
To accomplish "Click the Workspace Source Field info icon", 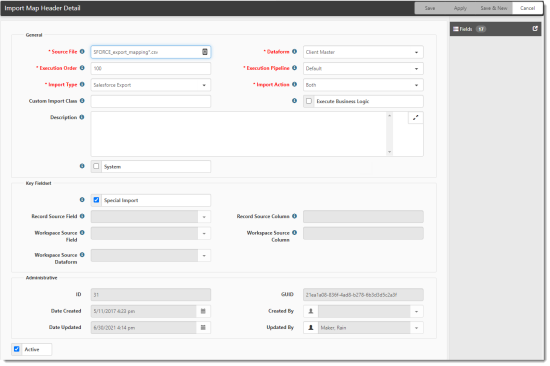I will 82,233.
